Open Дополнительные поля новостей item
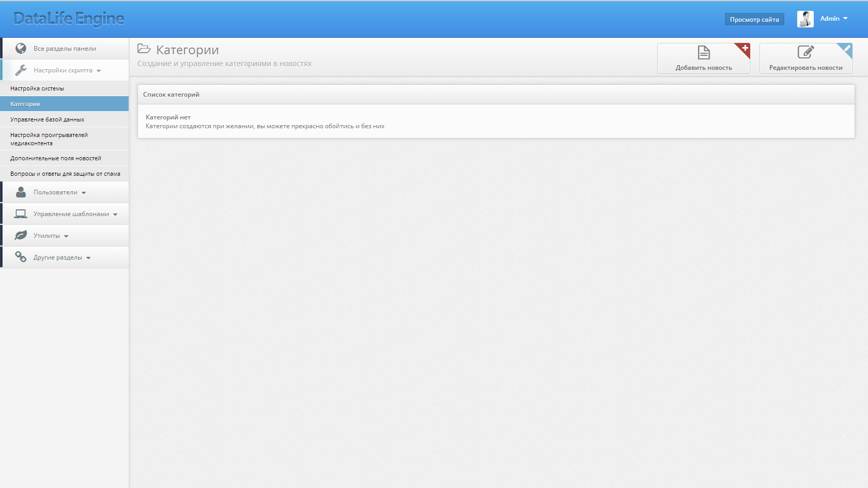Screen dimensions: 868x488 coord(65,158)
